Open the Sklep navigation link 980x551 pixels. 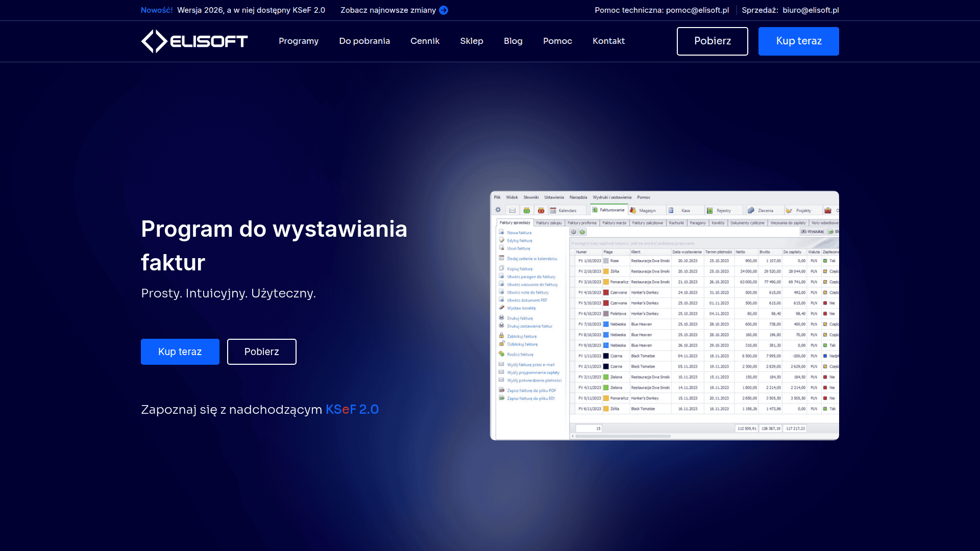click(x=472, y=41)
